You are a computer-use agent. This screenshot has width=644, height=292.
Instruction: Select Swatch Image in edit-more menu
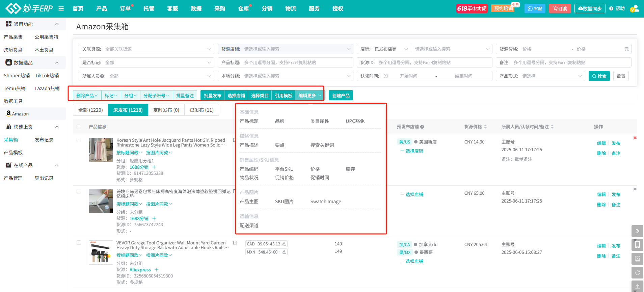(x=326, y=202)
